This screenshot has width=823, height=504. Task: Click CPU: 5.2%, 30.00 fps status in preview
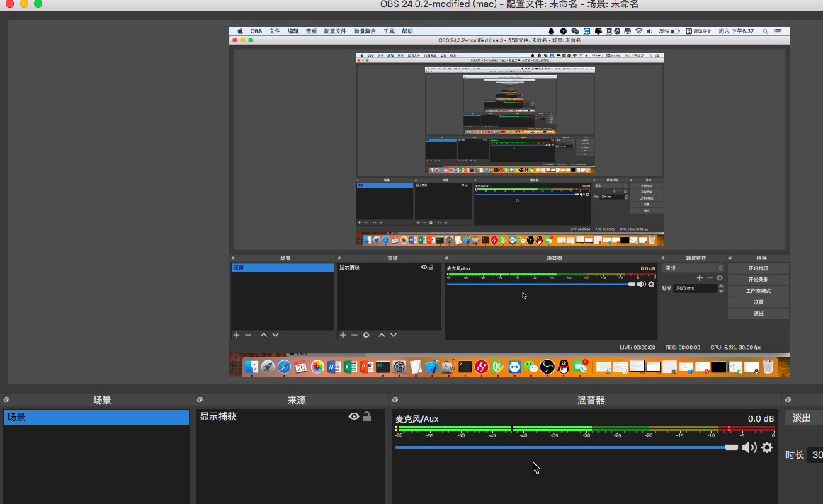(736, 347)
